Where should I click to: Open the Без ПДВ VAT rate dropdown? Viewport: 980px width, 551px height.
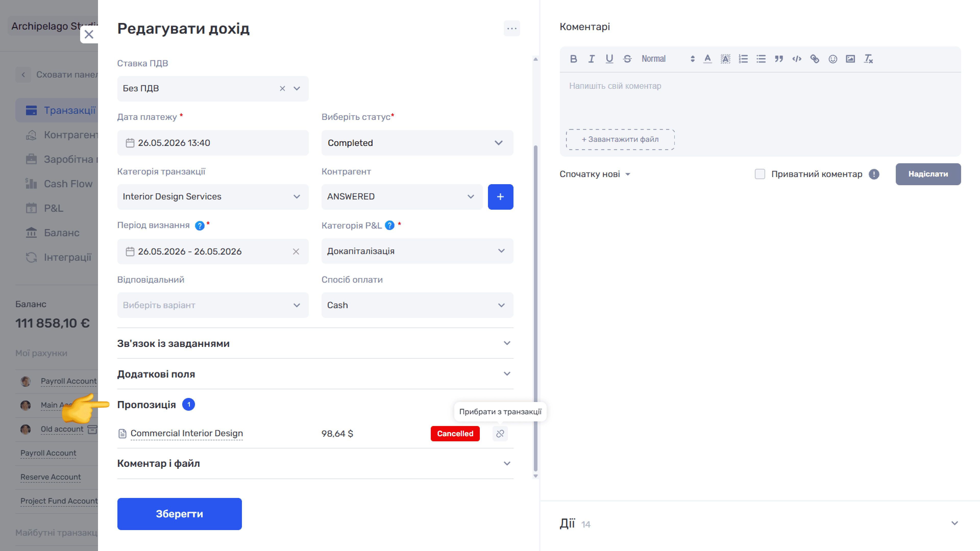tap(297, 89)
